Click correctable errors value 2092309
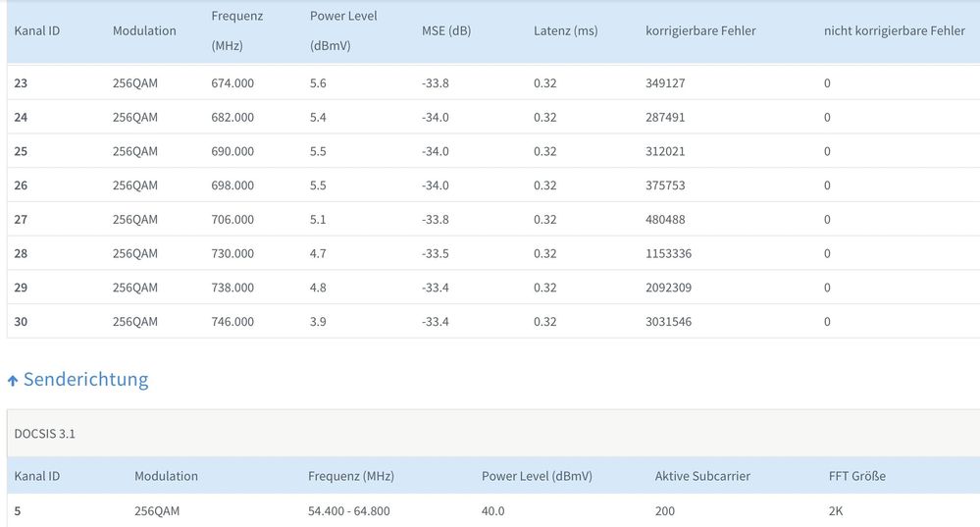 (668, 288)
